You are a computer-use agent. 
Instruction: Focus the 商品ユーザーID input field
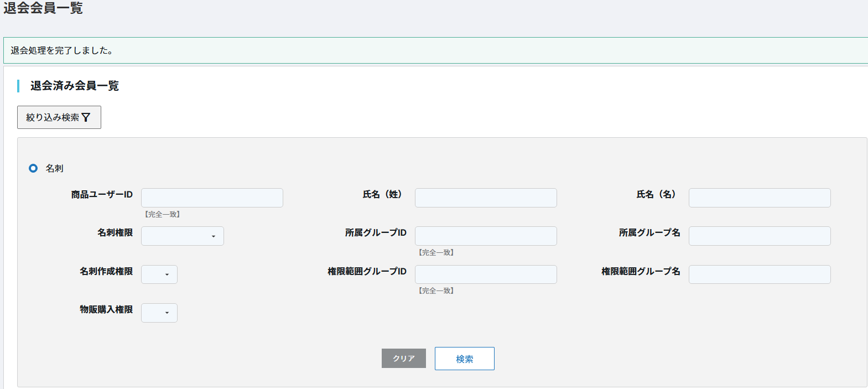(x=212, y=198)
